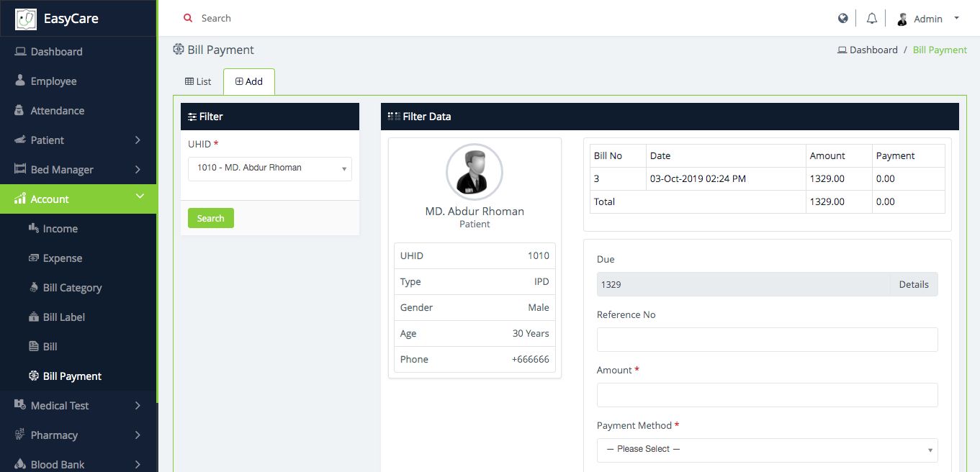Click patient name MD. Abdur Rhoman heading
This screenshot has height=472, width=980.
coord(475,212)
